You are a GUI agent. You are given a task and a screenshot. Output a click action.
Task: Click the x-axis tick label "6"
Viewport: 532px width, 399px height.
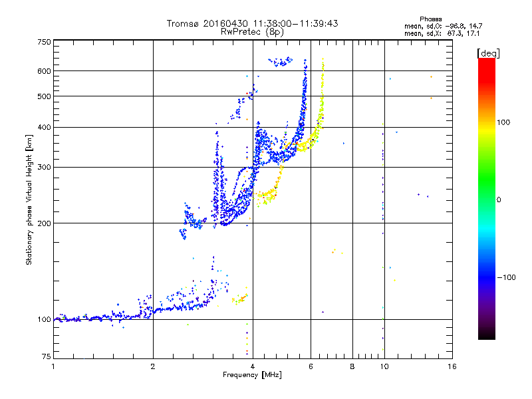pyautogui.click(x=311, y=366)
